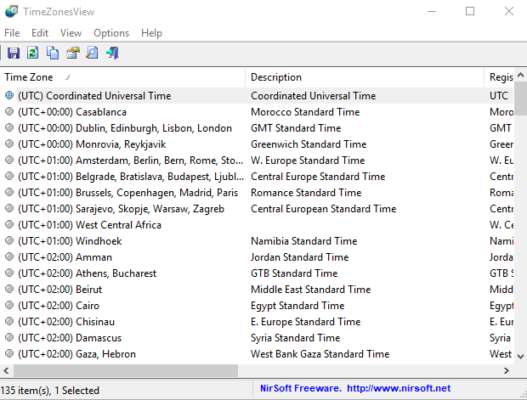Click the gray icon beside Cairo row
Screen dimensions: 527x400
point(9,305)
